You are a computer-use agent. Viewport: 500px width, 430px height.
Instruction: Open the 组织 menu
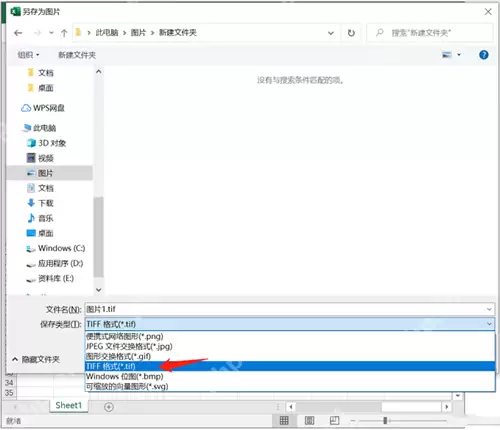[28, 55]
